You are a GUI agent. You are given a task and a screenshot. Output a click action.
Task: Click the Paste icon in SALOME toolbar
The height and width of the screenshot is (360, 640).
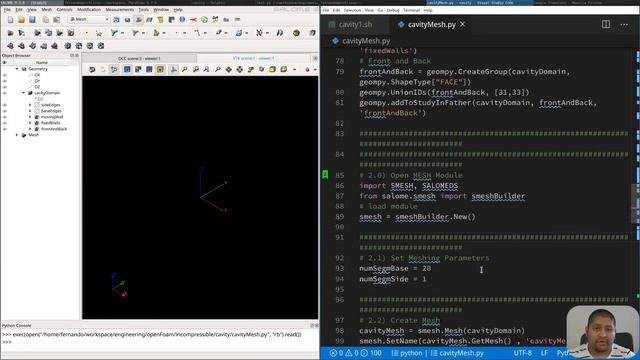[x=57, y=20]
